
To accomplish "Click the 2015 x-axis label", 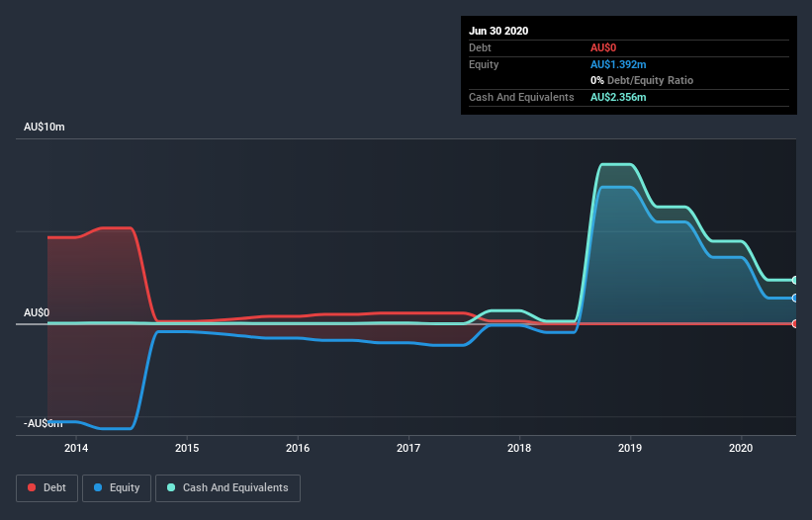I will [187, 448].
